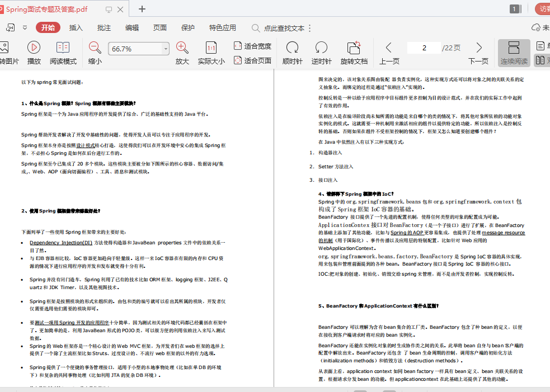Go to 下一页 next page

tap(478, 53)
